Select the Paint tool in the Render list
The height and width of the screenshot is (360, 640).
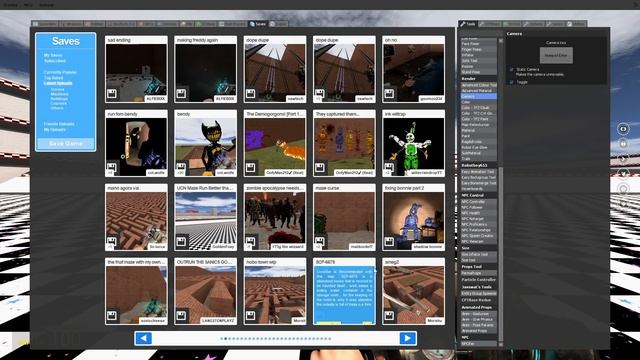click(x=478, y=136)
